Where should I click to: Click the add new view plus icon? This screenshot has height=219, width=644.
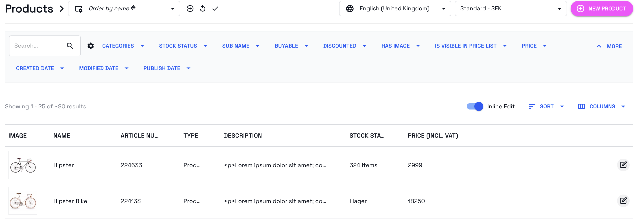coord(190,9)
